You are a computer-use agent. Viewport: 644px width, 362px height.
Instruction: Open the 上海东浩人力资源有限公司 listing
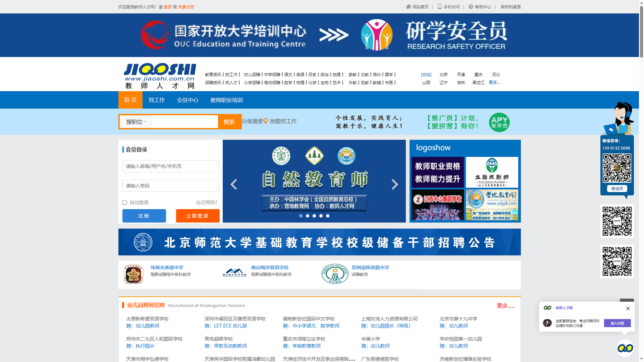click(x=390, y=319)
